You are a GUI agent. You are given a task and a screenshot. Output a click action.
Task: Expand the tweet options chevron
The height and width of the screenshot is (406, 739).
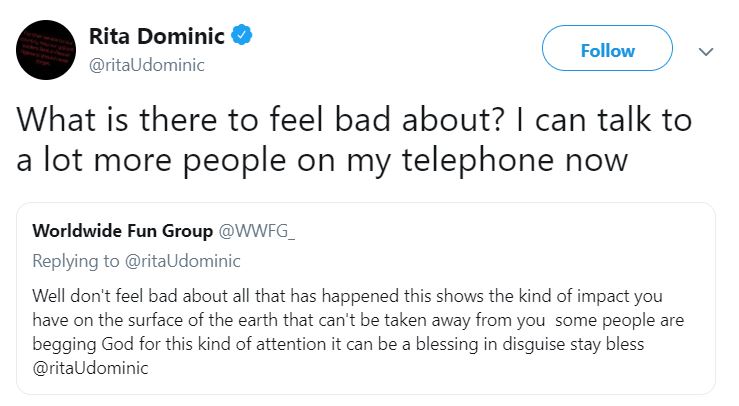(x=706, y=51)
